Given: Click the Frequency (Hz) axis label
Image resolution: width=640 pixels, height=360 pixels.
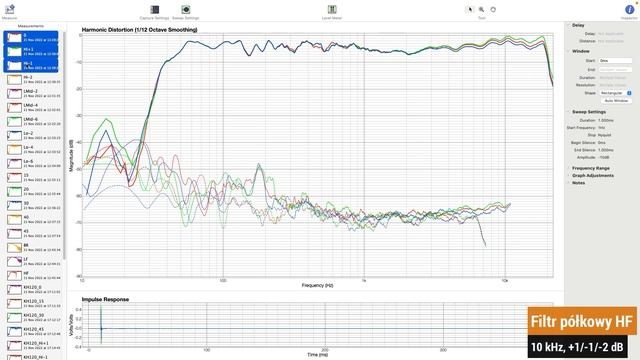Looking at the screenshot, I should click(x=318, y=285).
